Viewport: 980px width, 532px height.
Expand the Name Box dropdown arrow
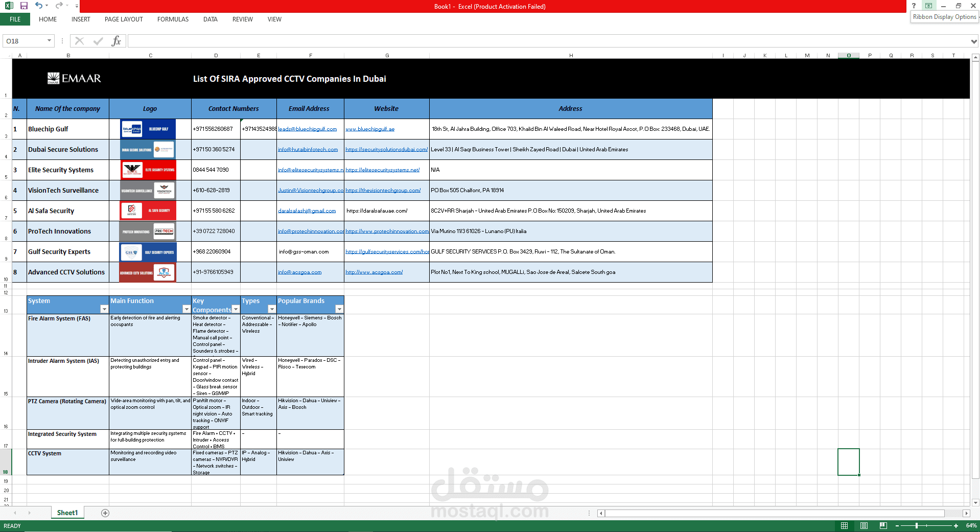(50, 41)
